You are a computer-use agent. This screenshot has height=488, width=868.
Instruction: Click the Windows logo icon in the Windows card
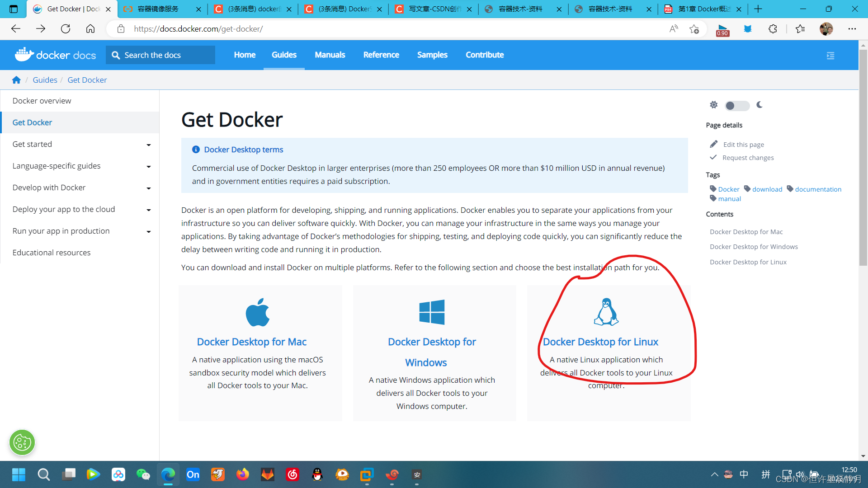[x=432, y=312]
